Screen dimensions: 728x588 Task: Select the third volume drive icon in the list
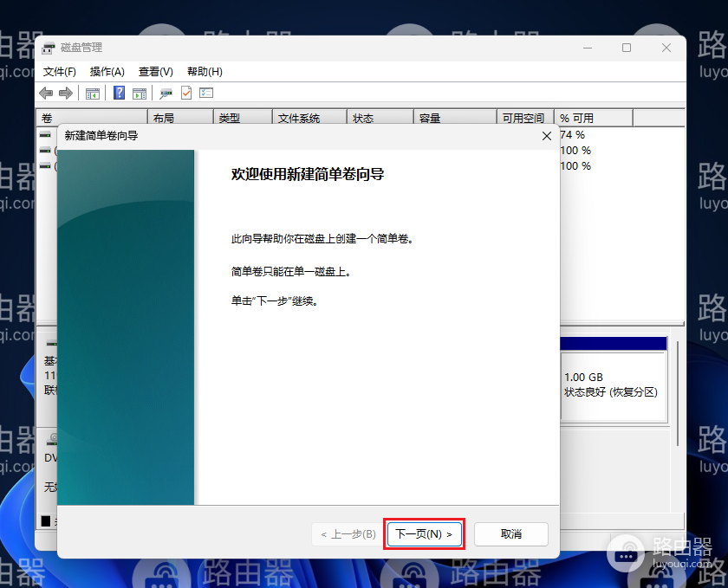45,165
